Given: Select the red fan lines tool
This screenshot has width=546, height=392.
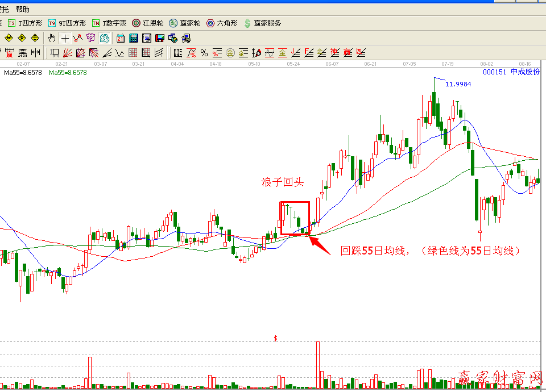Looking at the screenshot, I should tap(68, 53).
